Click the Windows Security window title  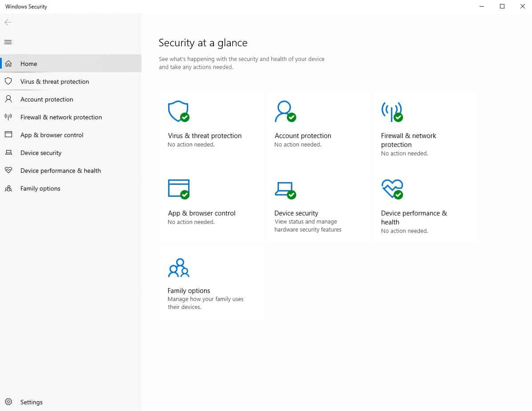click(26, 6)
